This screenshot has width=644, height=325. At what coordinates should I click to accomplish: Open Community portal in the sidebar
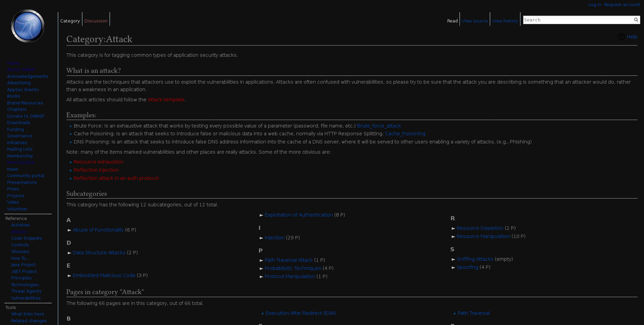point(26,176)
